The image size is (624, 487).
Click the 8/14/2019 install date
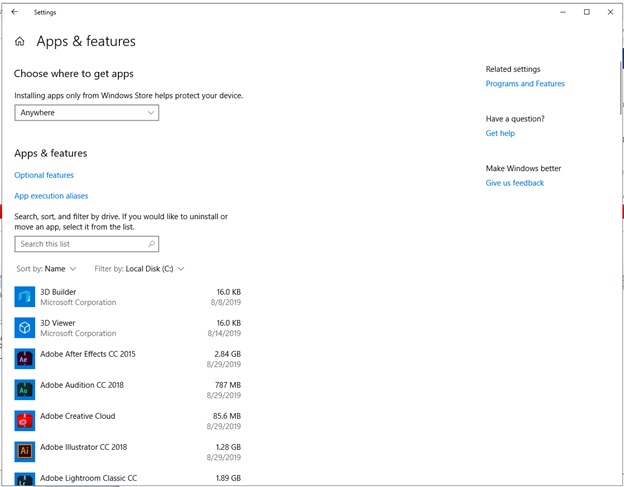[x=224, y=333]
